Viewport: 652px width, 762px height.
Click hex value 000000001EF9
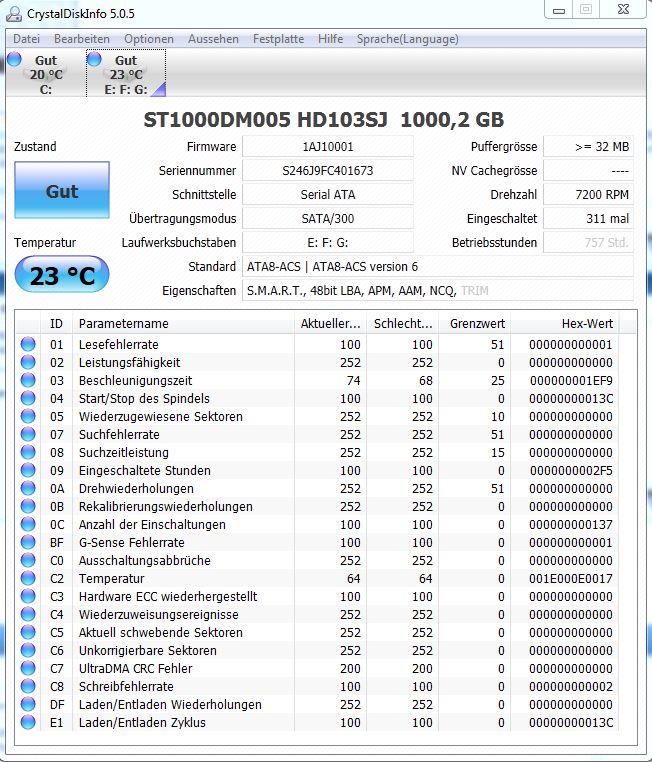571,380
